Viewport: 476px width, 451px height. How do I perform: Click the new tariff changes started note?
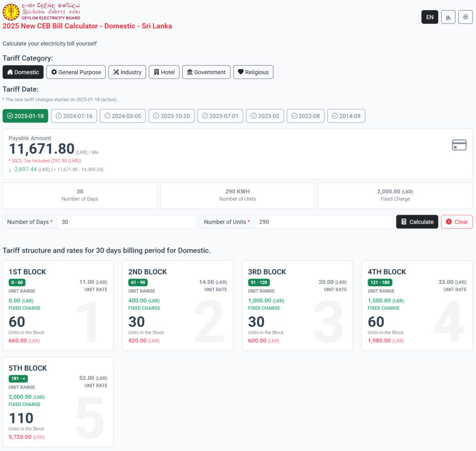(x=60, y=99)
